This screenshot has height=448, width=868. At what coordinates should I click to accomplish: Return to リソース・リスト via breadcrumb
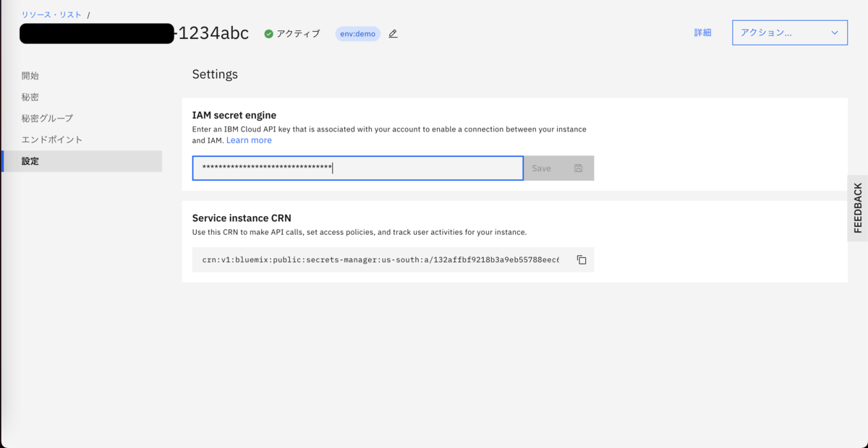(51, 13)
